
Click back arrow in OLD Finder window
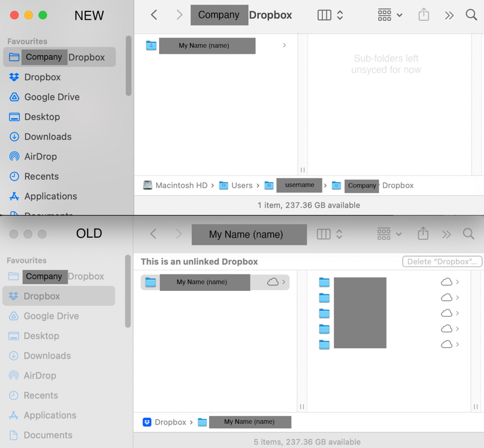point(154,234)
